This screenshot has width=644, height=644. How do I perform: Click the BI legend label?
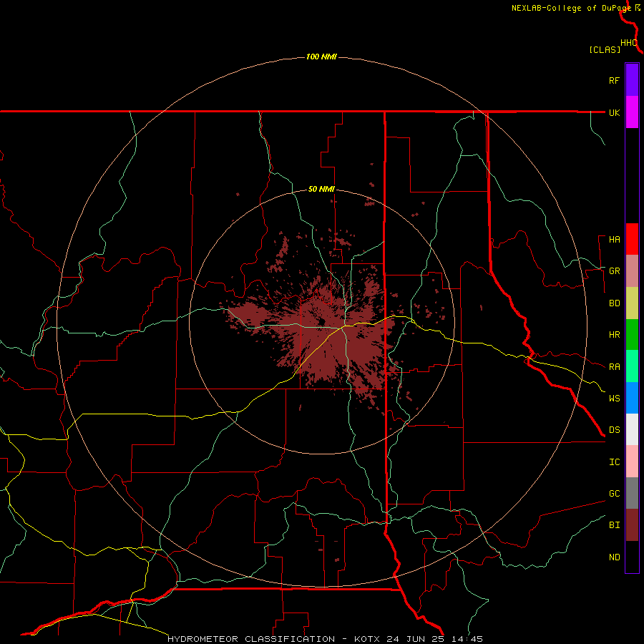click(614, 525)
